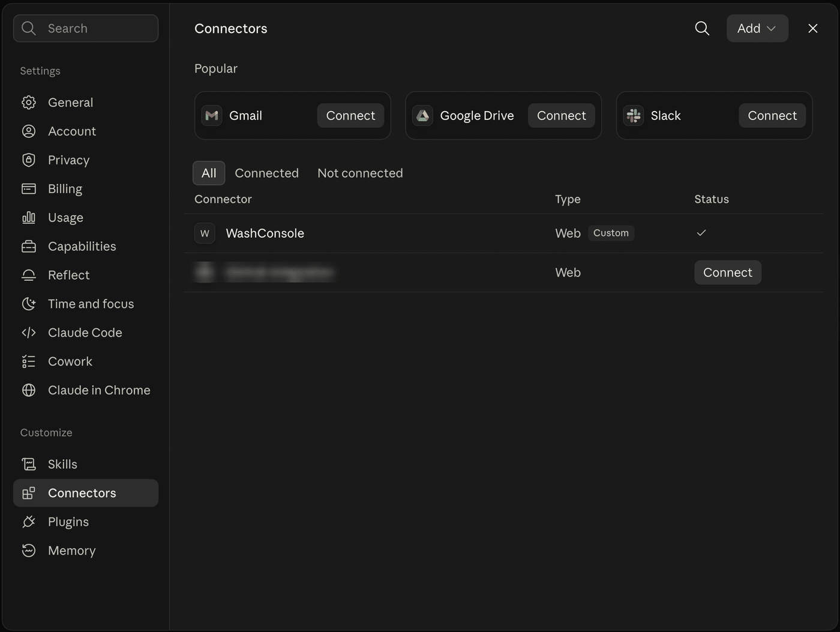Click the Capabilities briefcase icon

[29, 247]
